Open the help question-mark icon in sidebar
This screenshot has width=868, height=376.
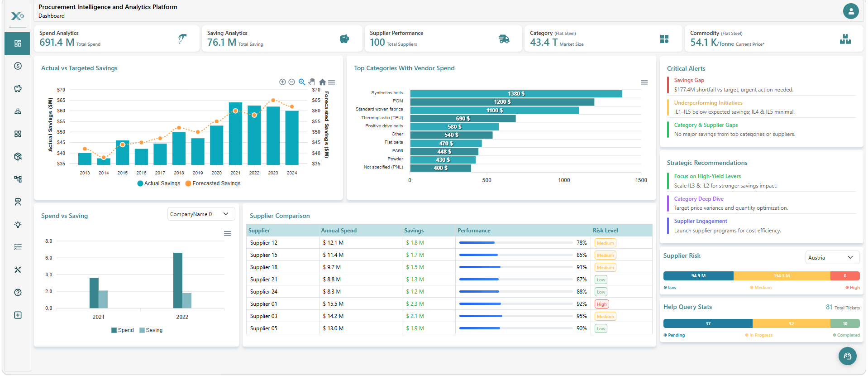coord(18,293)
